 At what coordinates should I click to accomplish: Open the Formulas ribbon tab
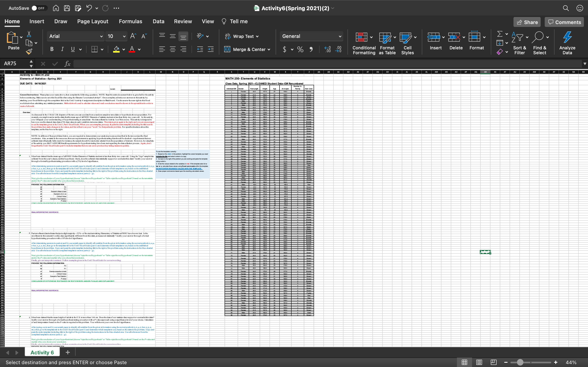pos(130,21)
